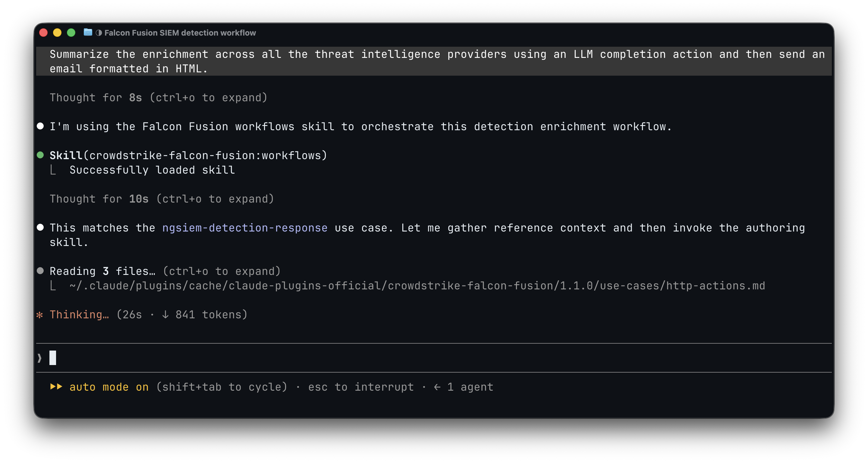Toggle "auto mode on" in the status bar
The height and width of the screenshot is (463, 868).
coord(109,387)
